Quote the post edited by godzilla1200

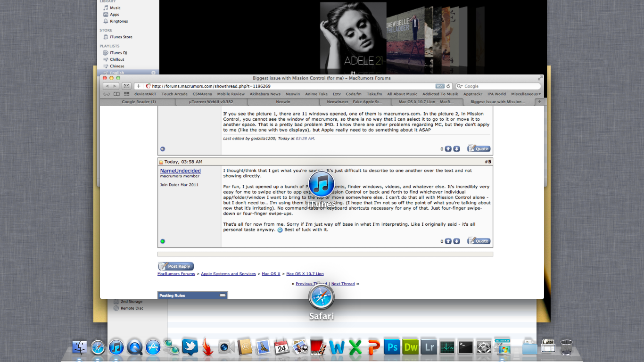point(479,148)
